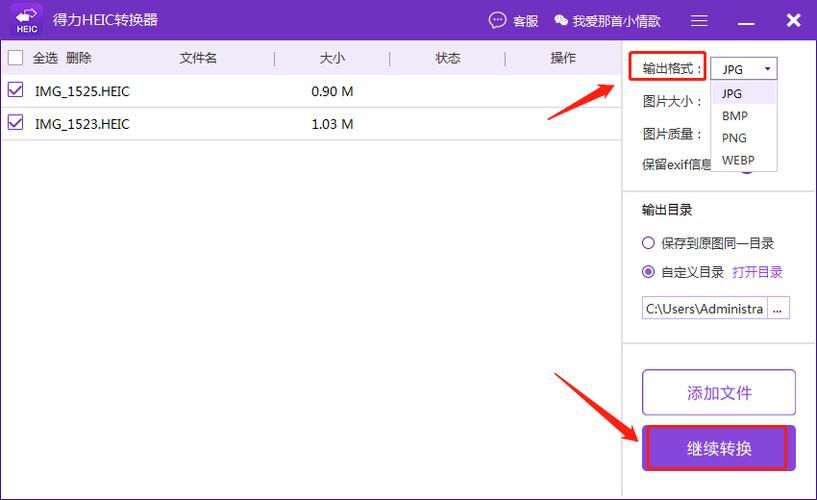Viewport: 817px width, 500px height.
Task: Click the 输出目录 section heading
Action: pyautogui.click(x=667, y=210)
